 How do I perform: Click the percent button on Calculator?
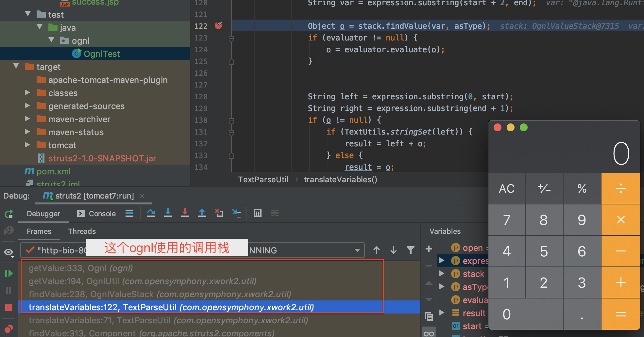pos(582,188)
